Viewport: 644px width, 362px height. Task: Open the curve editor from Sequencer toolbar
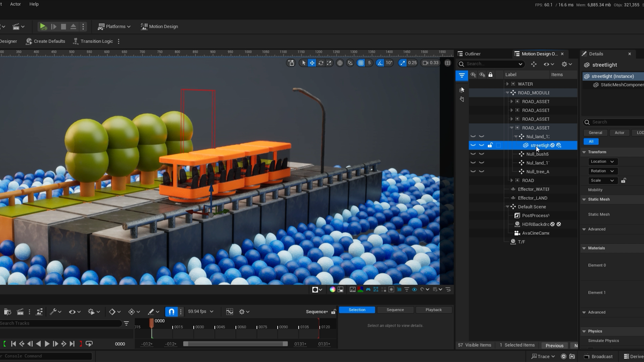tap(230, 312)
